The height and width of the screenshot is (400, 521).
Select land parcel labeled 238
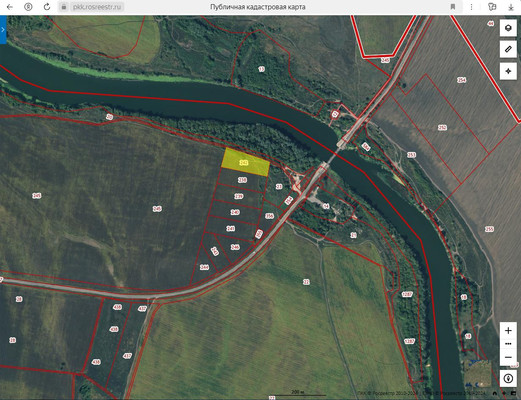[242, 180]
